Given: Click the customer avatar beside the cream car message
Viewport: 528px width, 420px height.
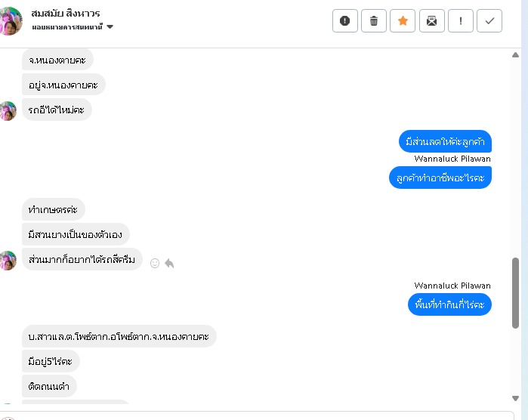Looking at the screenshot, I should pyautogui.click(x=8, y=260).
